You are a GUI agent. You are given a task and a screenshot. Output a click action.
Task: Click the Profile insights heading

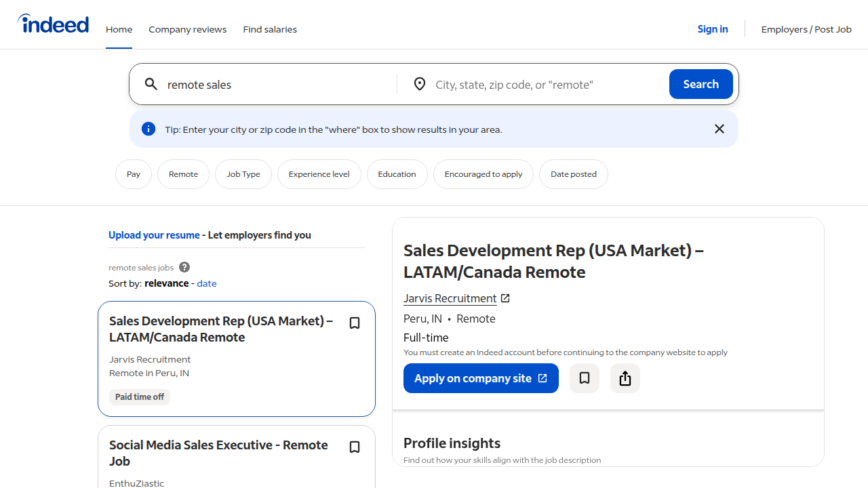point(452,443)
